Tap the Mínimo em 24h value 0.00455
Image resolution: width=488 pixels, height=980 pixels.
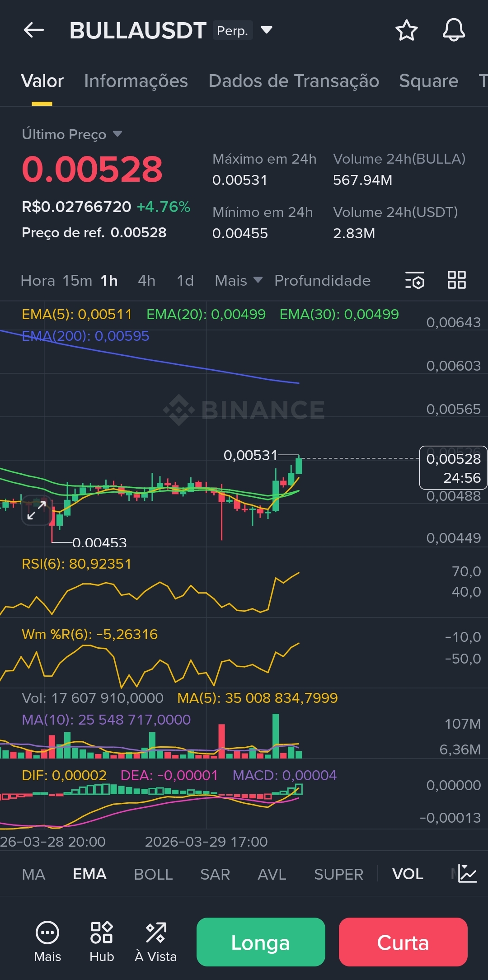tap(240, 233)
